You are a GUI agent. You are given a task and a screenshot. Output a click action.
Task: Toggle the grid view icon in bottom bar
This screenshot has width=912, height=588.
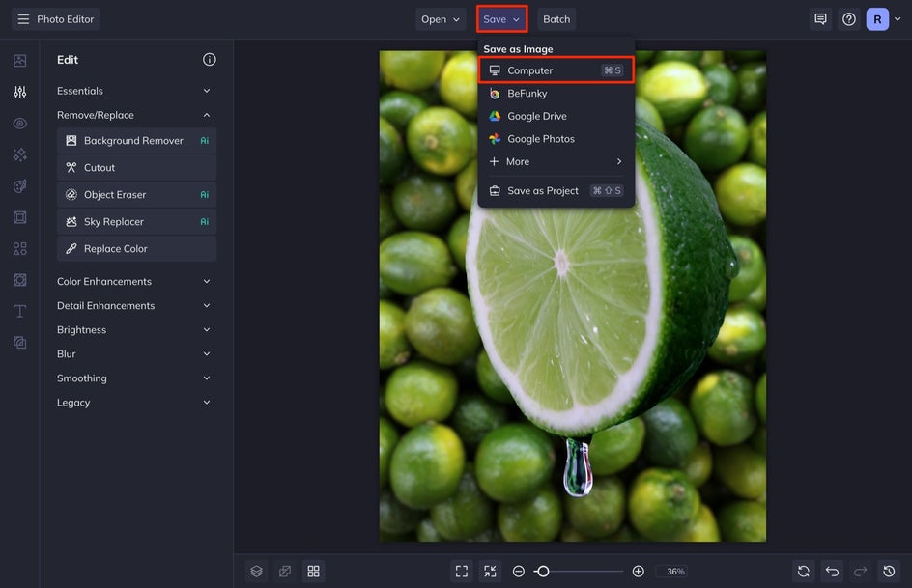coord(313,572)
